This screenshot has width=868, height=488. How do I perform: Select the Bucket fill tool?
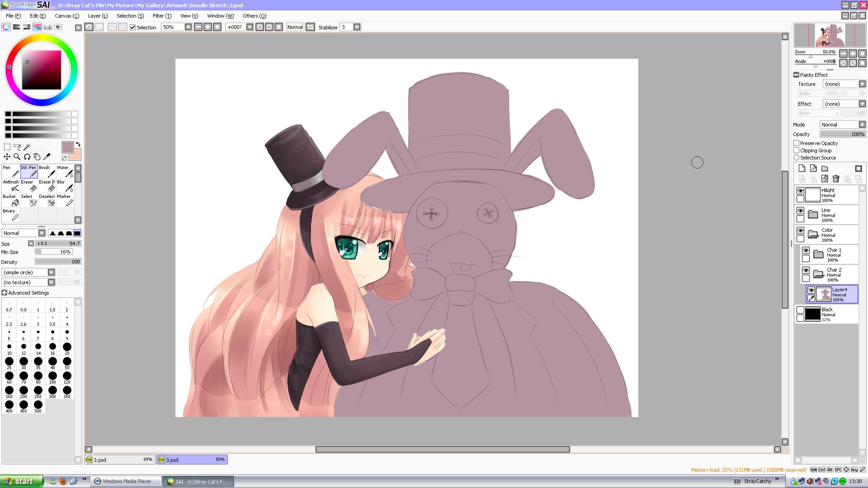coord(10,200)
